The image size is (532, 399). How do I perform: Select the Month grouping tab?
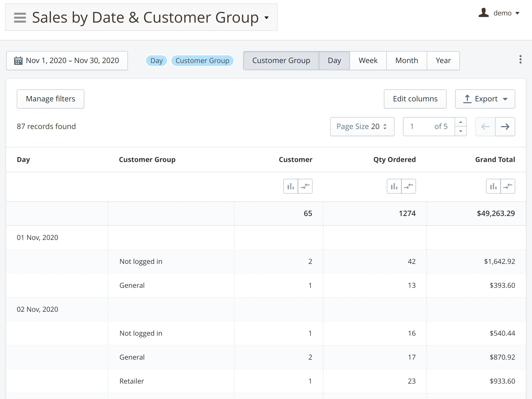click(x=406, y=61)
